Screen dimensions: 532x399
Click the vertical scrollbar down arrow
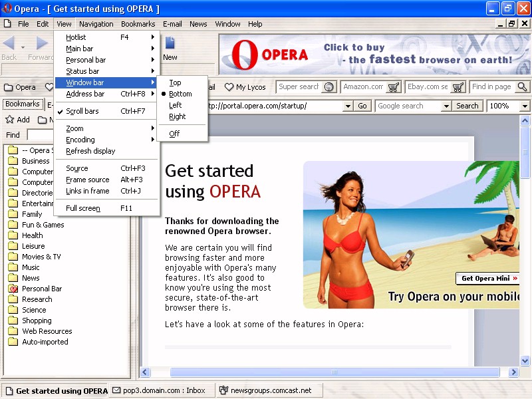pos(525,361)
